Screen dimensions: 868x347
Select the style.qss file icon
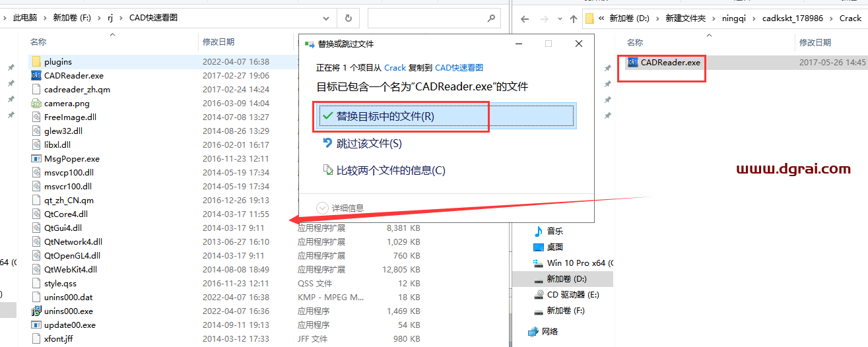coord(36,283)
